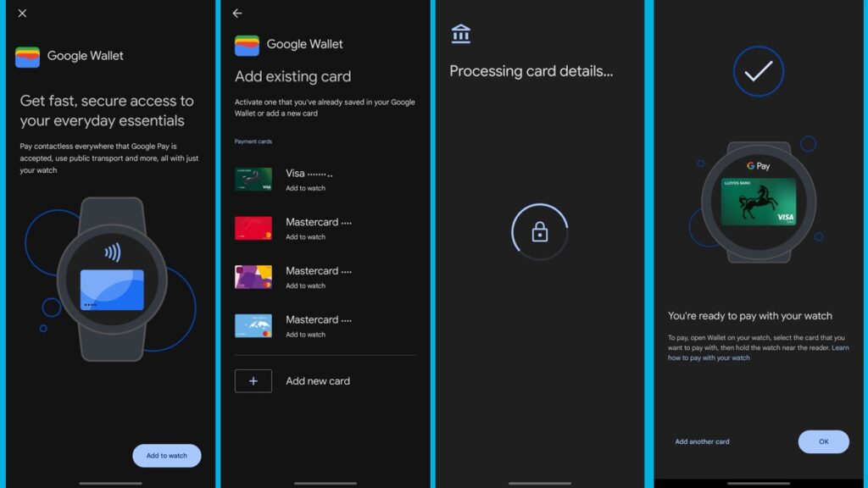Select the red Mastercard thumbnail
The image size is (868, 488).
(253, 228)
